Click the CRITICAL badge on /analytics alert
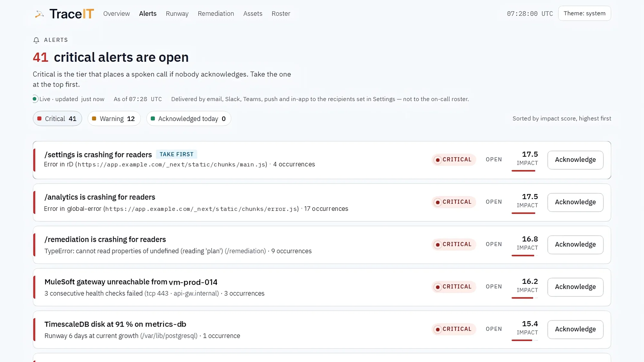The height and width of the screenshot is (362, 644). coord(453,202)
